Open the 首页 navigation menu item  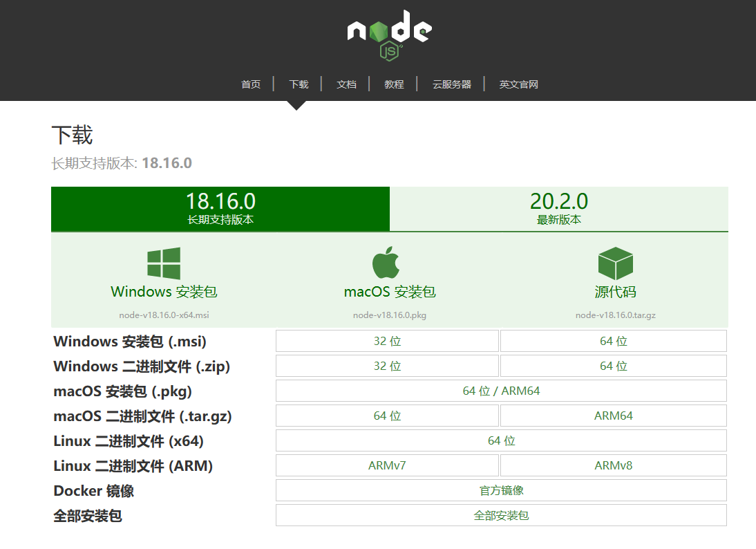tap(250, 84)
